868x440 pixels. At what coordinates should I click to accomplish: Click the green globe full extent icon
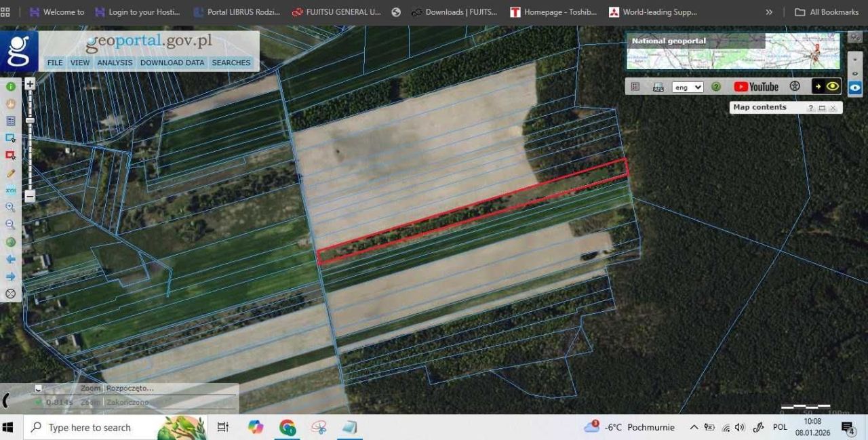coord(10,242)
